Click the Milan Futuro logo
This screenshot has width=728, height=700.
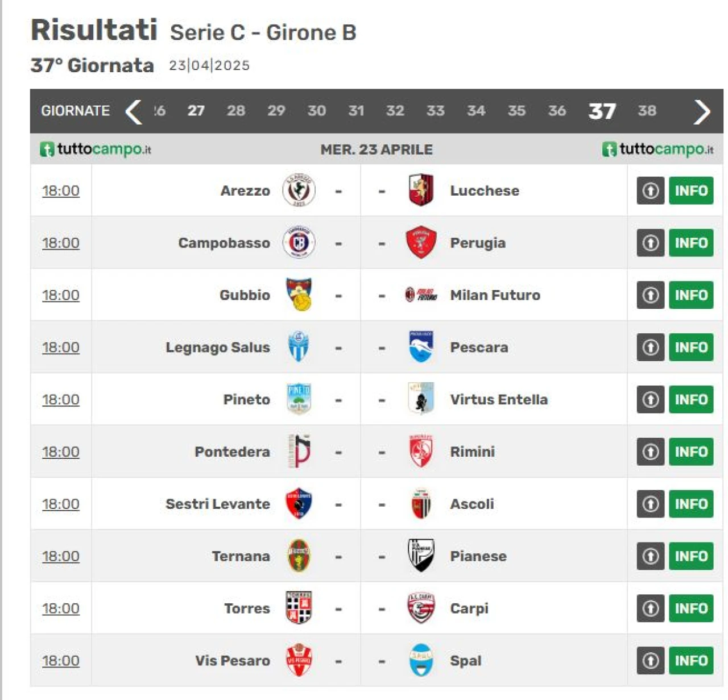click(421, 295)
